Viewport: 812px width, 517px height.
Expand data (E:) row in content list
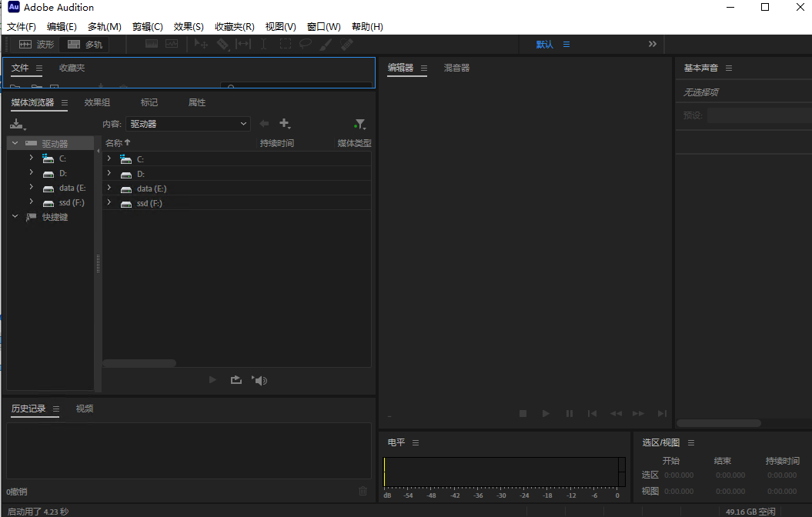[109, 188]
